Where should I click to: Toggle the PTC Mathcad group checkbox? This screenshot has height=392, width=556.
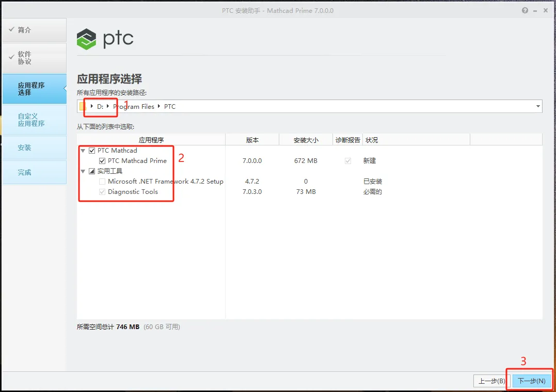92,151
